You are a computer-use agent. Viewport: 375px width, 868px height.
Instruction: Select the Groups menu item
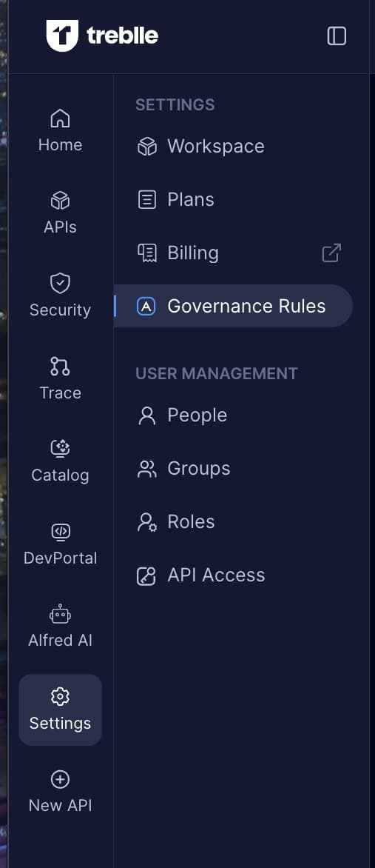(x=234, y=468)
